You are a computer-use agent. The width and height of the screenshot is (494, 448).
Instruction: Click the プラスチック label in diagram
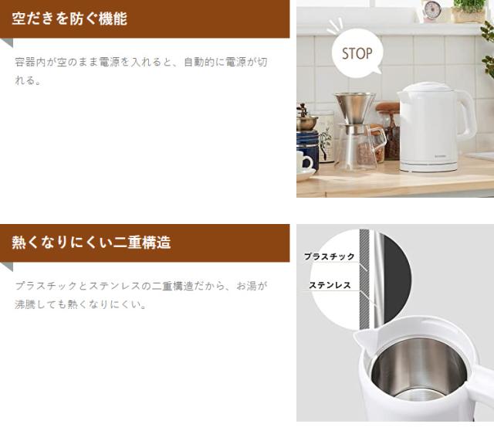pyautogui.click(x=330, y=256)
